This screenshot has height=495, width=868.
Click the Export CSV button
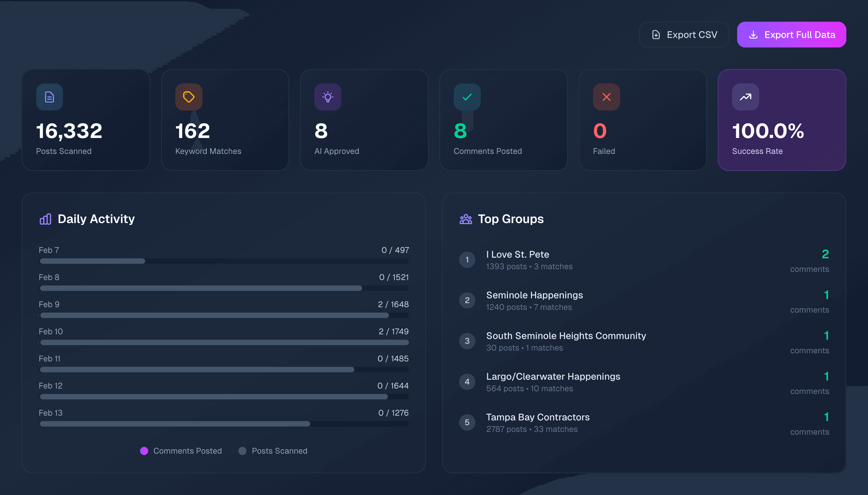pos(684,34)
